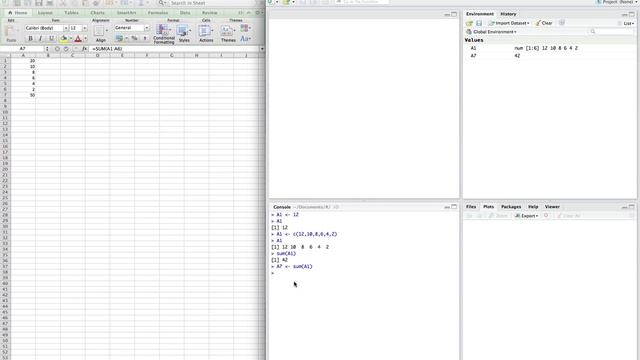
Task: Expand the formula bar with right arrow
Action: [262, 49]
